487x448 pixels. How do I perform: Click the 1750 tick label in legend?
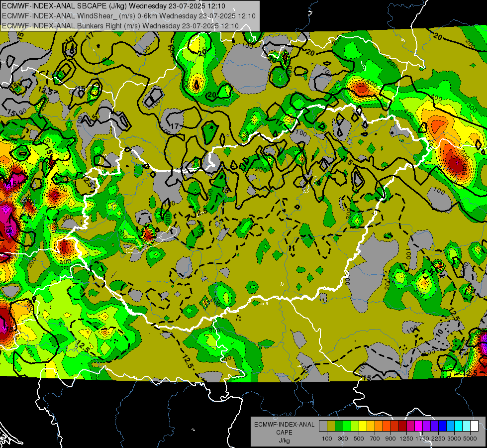[x=422, y=439]
